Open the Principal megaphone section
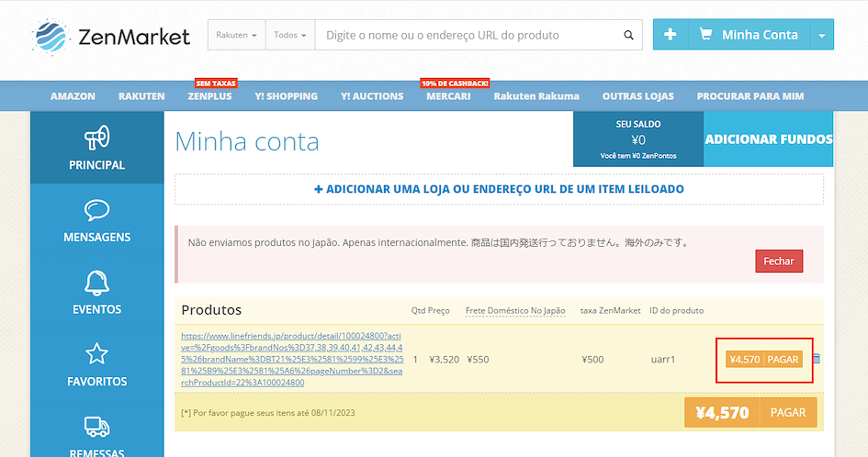The image size is (868, 457). 96,148
